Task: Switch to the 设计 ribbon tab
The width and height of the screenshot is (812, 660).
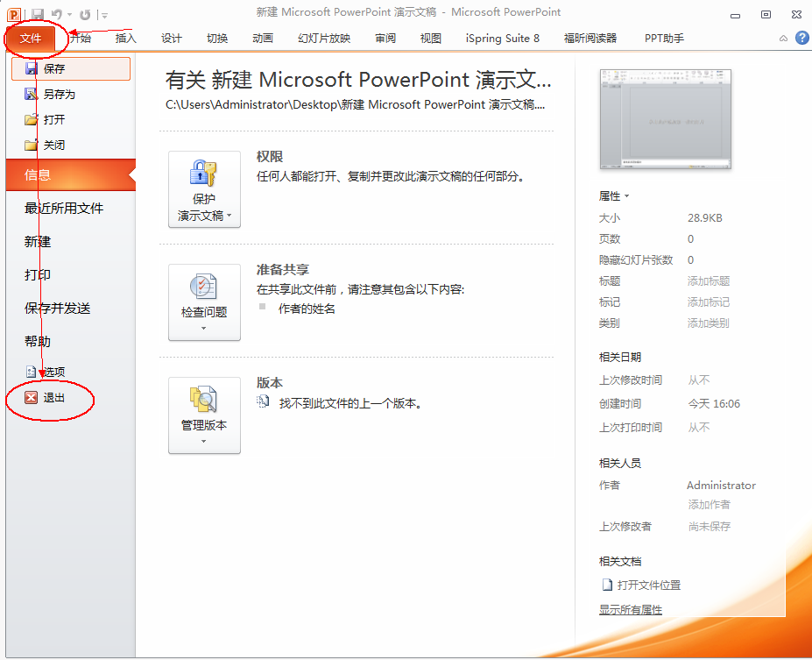Action: 172,39
